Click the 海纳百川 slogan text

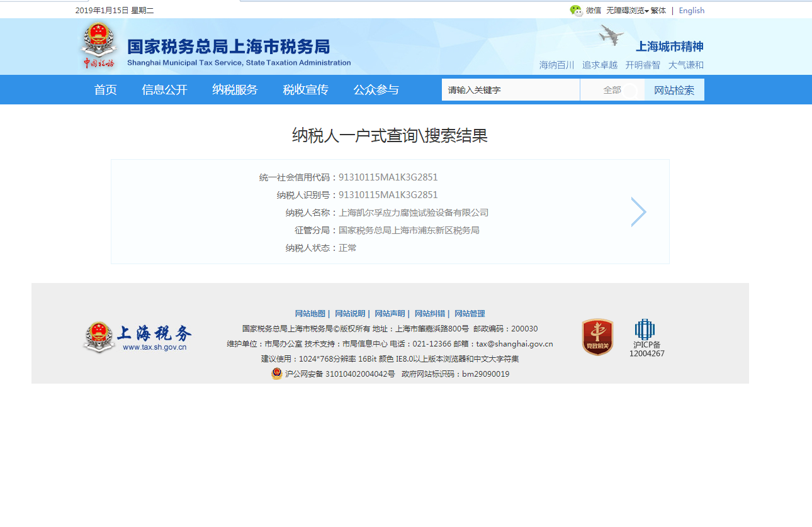click(x=557, y=65)
